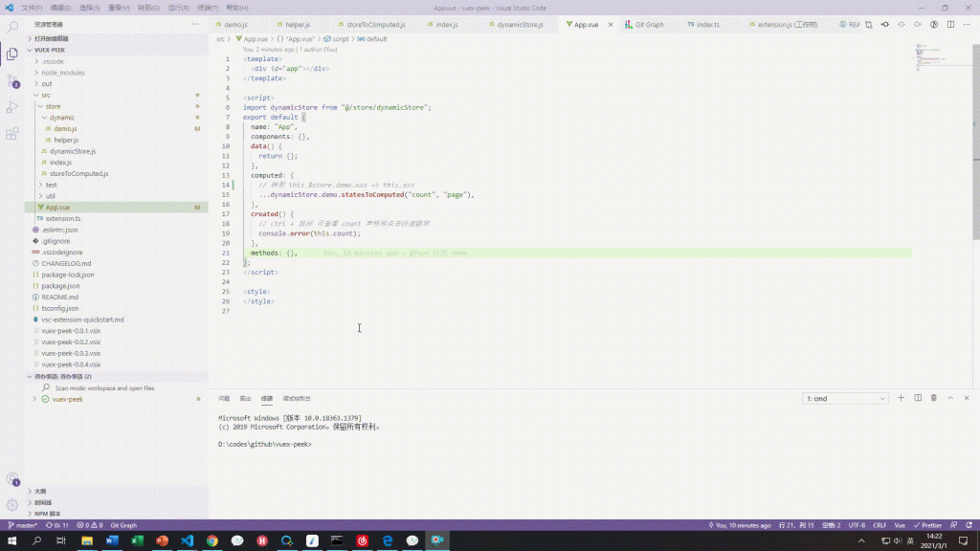Add a new terminal with plus icon
This screenshot has height=551, width=980.
coord(901,398)
